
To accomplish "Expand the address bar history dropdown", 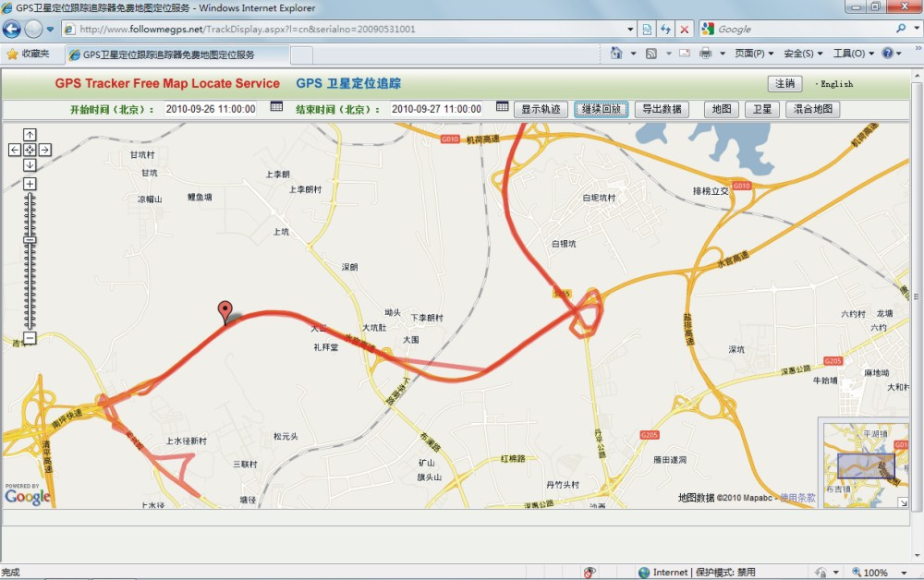I will pos(630,29).
